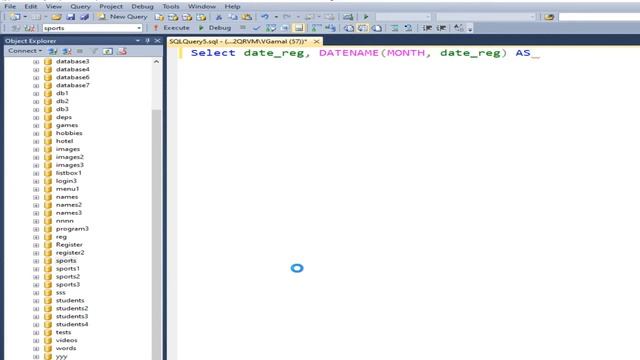Image resolution: width=640 pixels, height=360 pixels.
Task: Toggle Results to File icon
Action: tap(377, 28)
